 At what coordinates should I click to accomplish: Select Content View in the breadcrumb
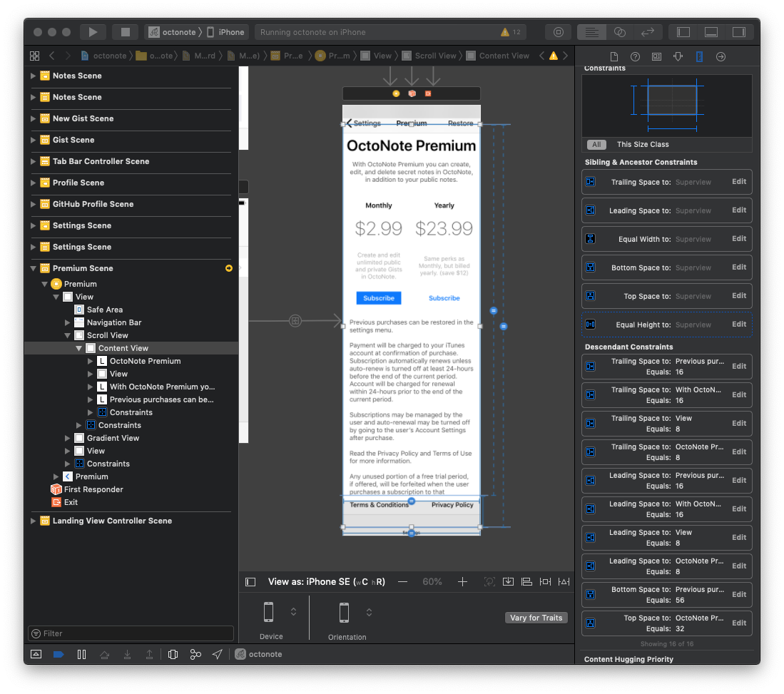click(498, 56)
